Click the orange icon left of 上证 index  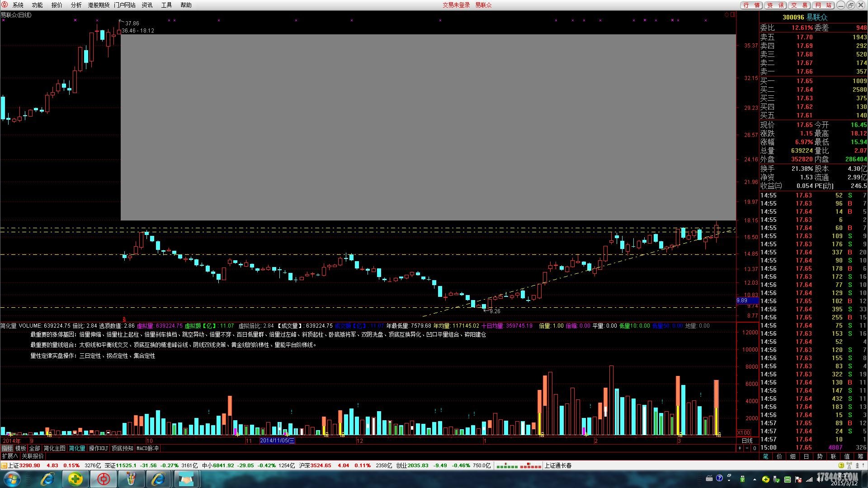click(4, 465)
